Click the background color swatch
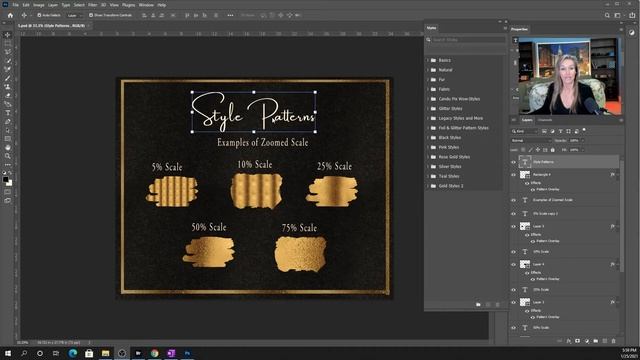 pyautogui.click(x=10, y=184)
